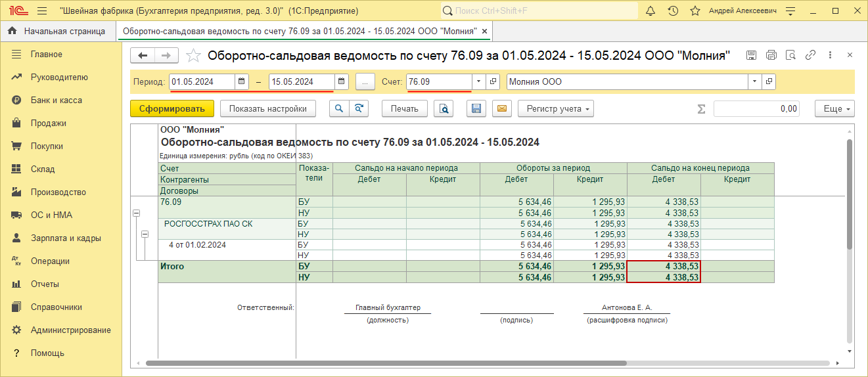Click the horizontal scrollbar under the report
The width and height of the screenshot is (868, 377).
pyautogui.click(x=394, y=363)
